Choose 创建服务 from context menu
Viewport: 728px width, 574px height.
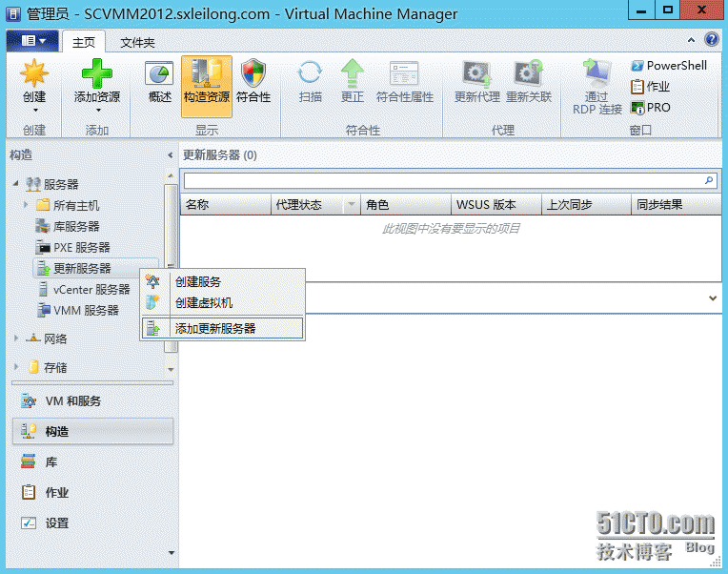click(223, 282)
